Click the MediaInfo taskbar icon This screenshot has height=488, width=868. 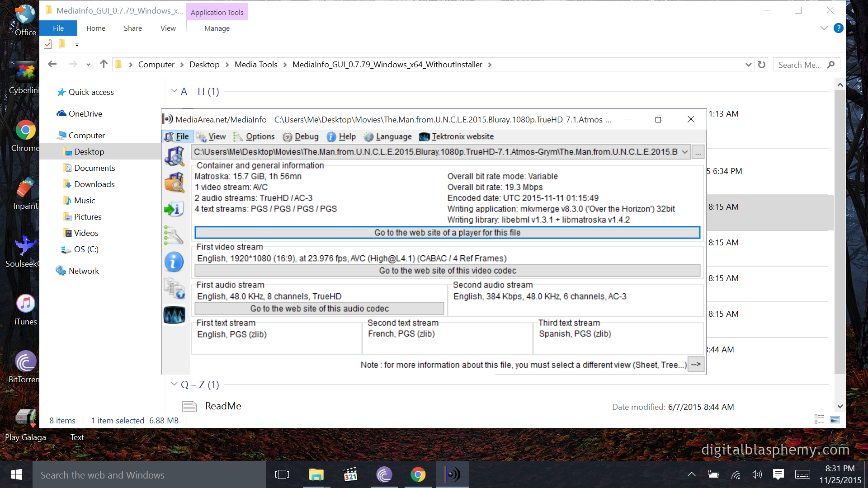tap(452, 474)
